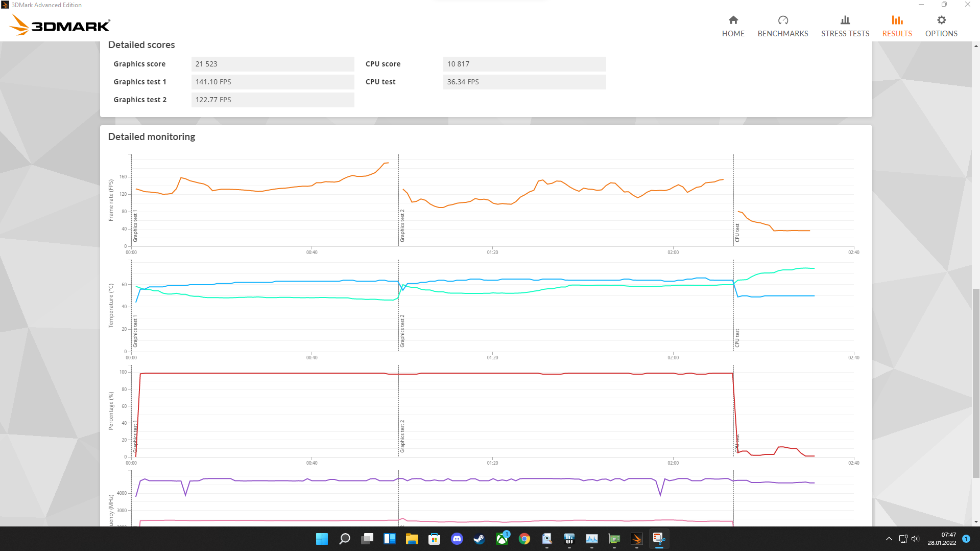Open the performance graph app in taskbar
Screen dimensions: 980x551
tap(592, 539)
